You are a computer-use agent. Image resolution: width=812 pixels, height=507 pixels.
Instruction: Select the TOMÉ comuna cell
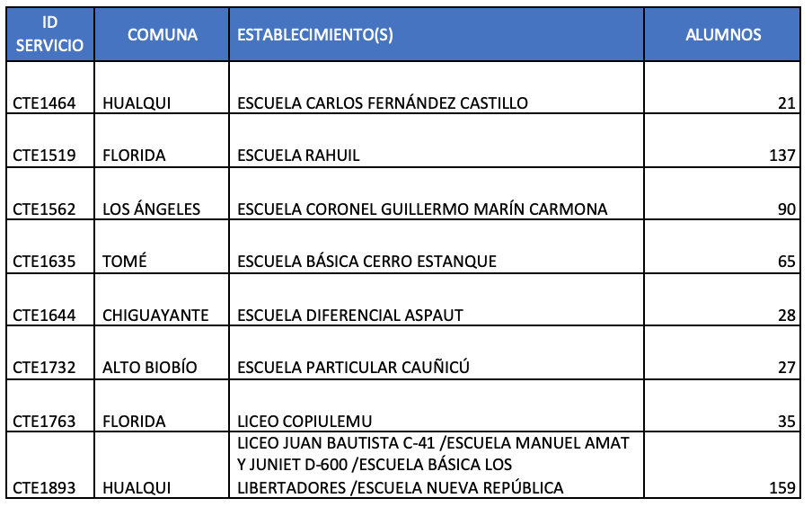[125, 262]
